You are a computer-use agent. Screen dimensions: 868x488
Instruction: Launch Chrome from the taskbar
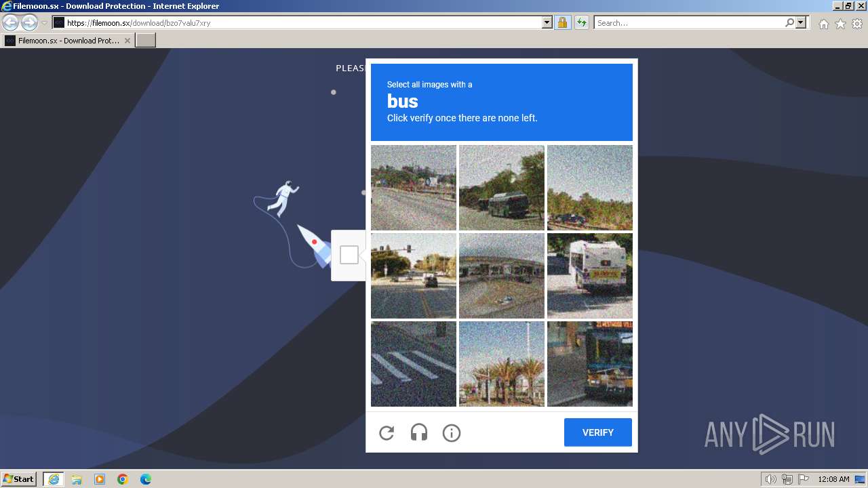[x=123, y=479]
